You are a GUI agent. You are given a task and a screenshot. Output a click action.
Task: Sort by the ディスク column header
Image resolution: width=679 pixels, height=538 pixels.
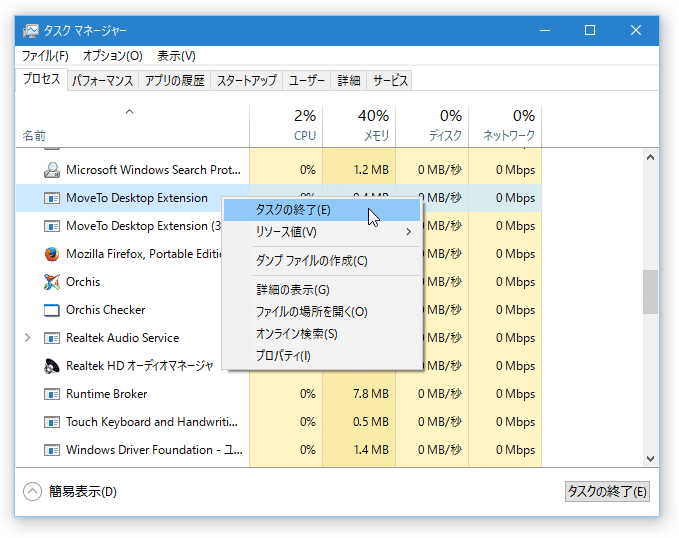tap(432, 126)
